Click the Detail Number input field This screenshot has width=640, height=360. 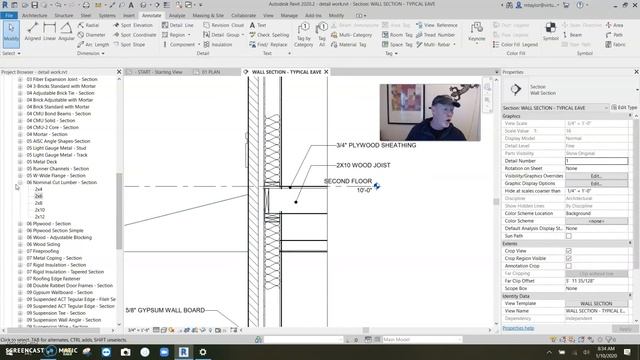pyautogui.click(x=596, y=161)
